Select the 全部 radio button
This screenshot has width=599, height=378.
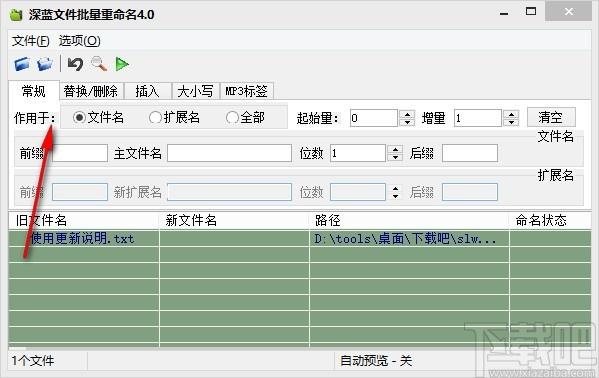(245, 117)
